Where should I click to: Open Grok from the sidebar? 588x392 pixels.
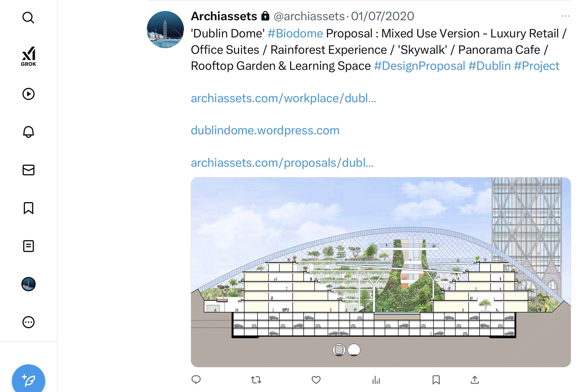29,56
